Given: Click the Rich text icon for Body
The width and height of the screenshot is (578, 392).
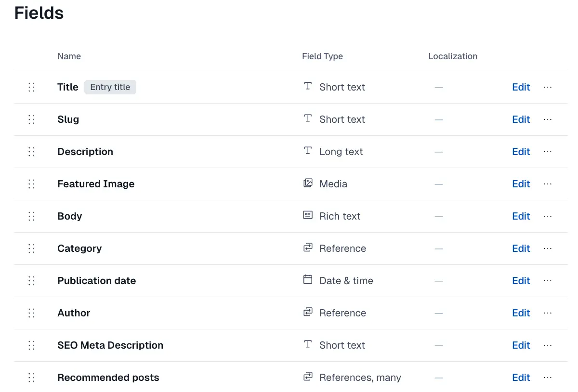Looking at the screenshot, I should (x=308, y=215).
